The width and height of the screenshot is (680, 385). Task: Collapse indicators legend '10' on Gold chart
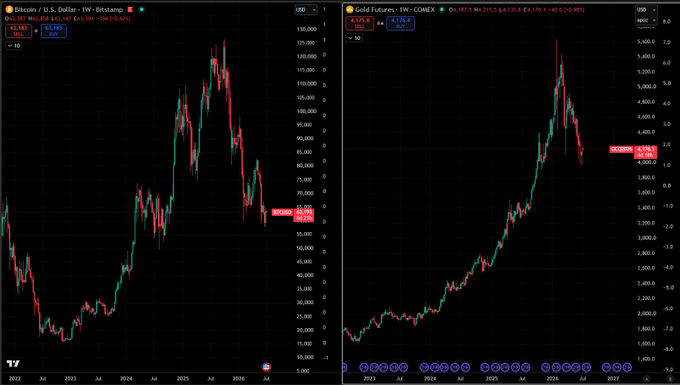pos(354,38)
